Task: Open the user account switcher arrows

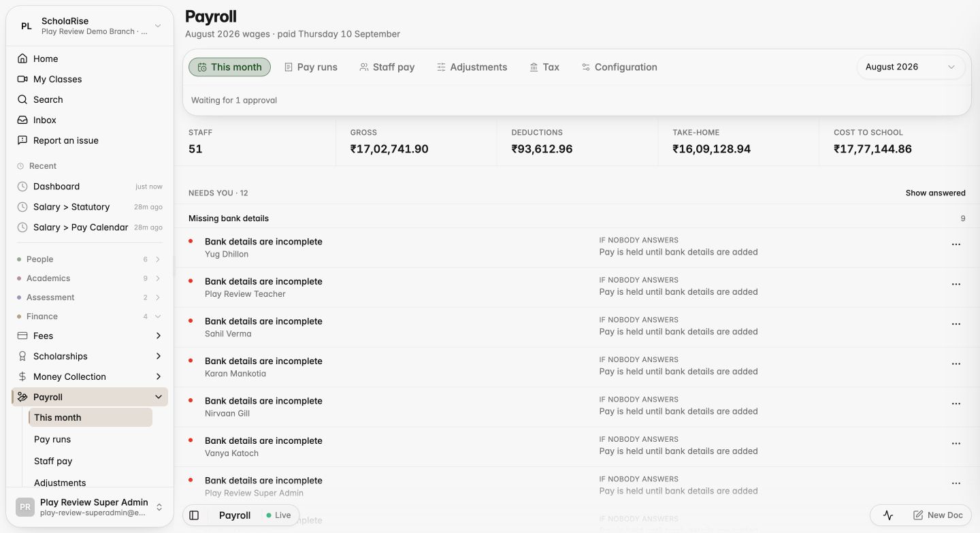Action: pos(159,507)
